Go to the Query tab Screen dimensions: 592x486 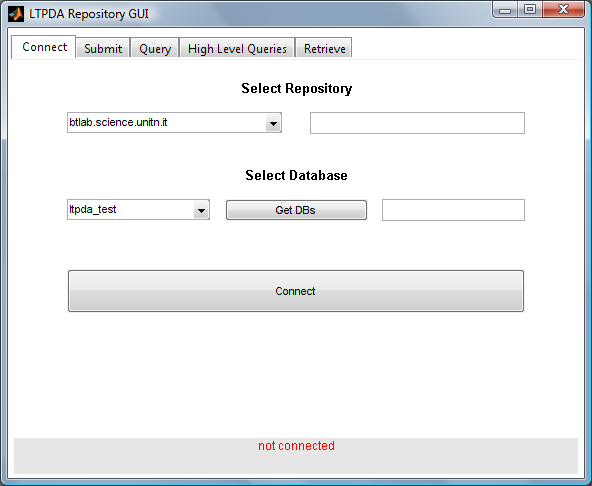coord(155,48)
